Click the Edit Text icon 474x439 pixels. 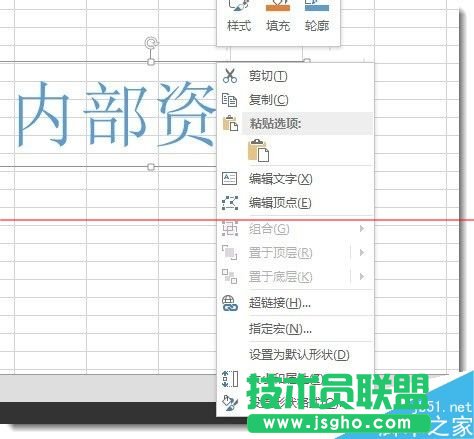click(230, 179)
